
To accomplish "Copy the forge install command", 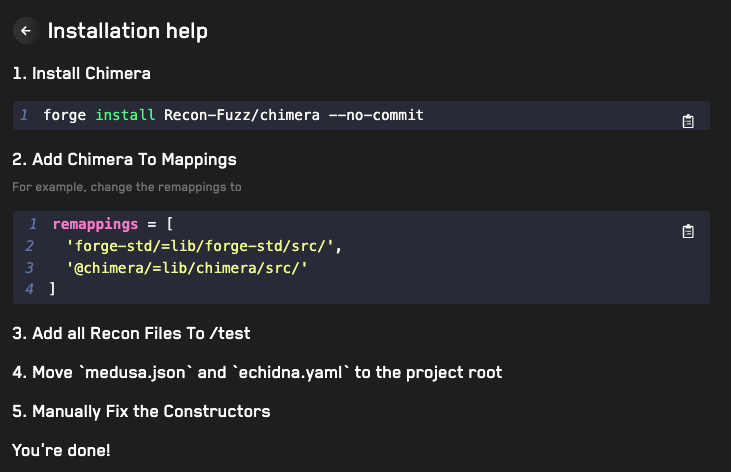I will (688, 121).
